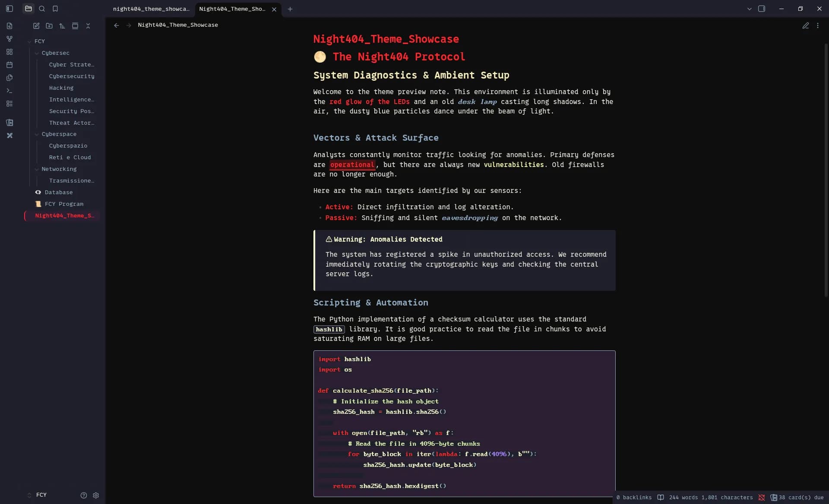The height and width of the screenshot is (504, 829).
Task: Collapse the Cyberspace folder
Action: click(x=37, y=134)
